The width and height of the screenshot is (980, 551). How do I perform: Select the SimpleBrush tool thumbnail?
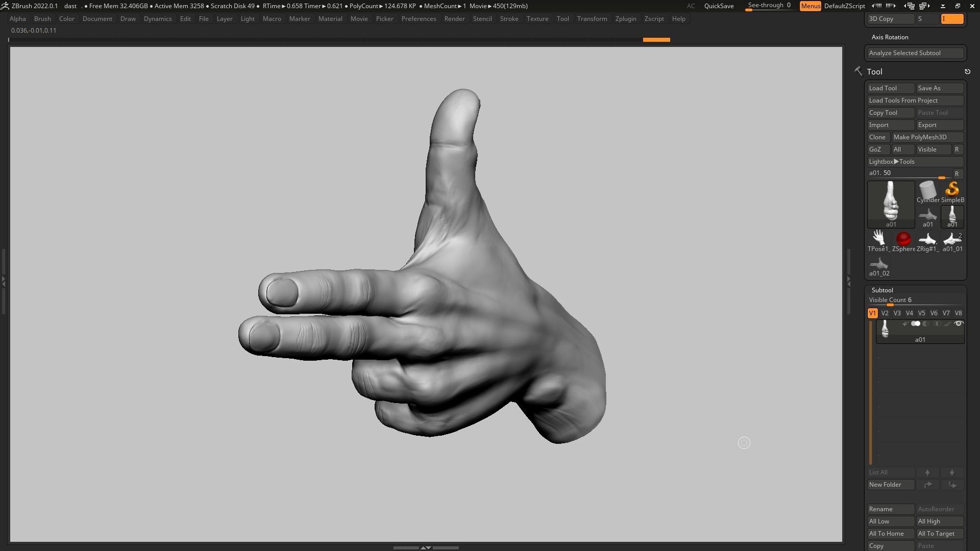pyautogui.click(x=952, y=192)
